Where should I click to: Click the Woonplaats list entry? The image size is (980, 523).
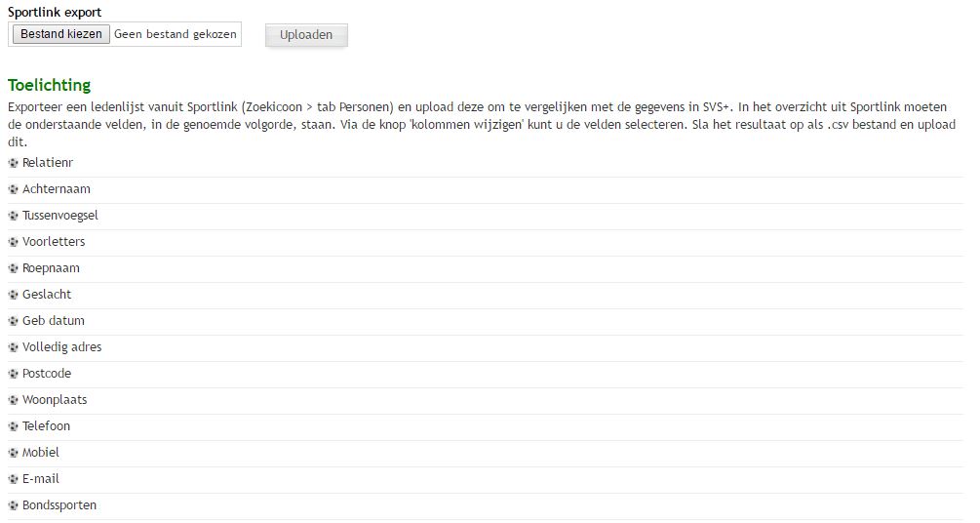coord(55,400)
